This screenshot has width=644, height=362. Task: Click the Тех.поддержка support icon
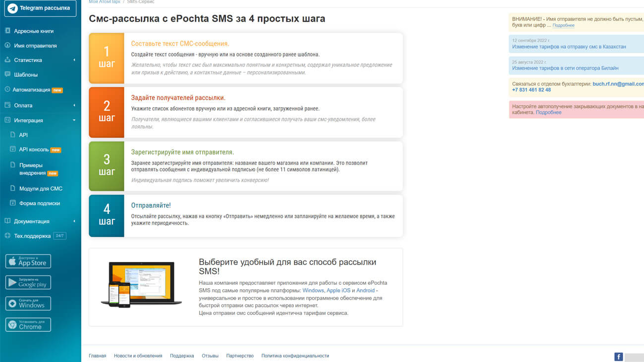7,236
